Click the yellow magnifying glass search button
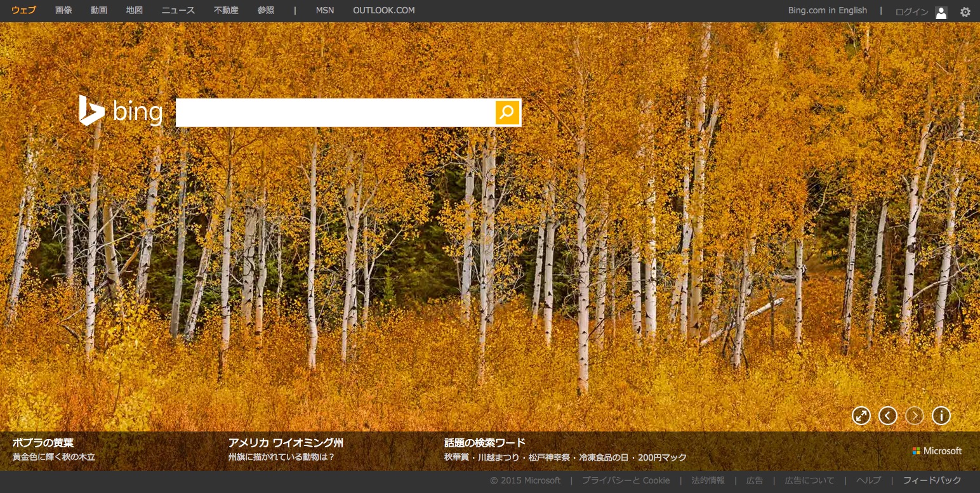Image resolution: width=980 pixels, height=493 pixels. click(507, 113)
